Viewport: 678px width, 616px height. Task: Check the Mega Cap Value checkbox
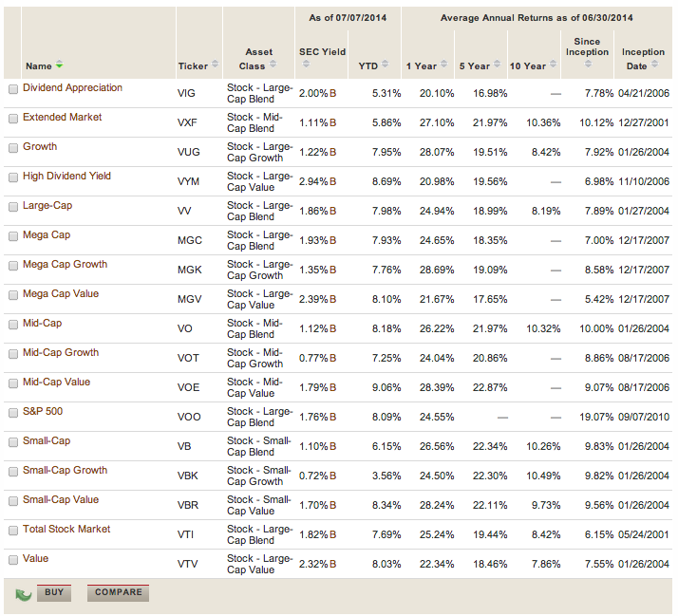(x=13, y=295)
